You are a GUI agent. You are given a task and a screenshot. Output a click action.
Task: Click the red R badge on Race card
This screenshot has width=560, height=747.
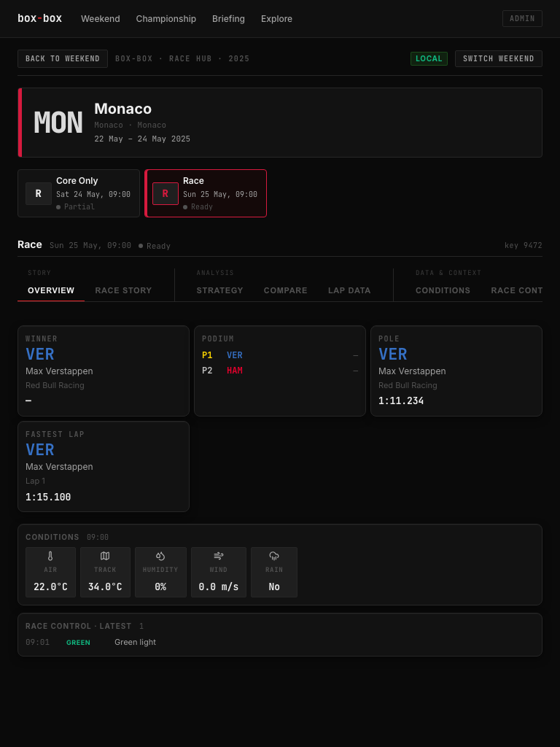(x=166, y=193)
